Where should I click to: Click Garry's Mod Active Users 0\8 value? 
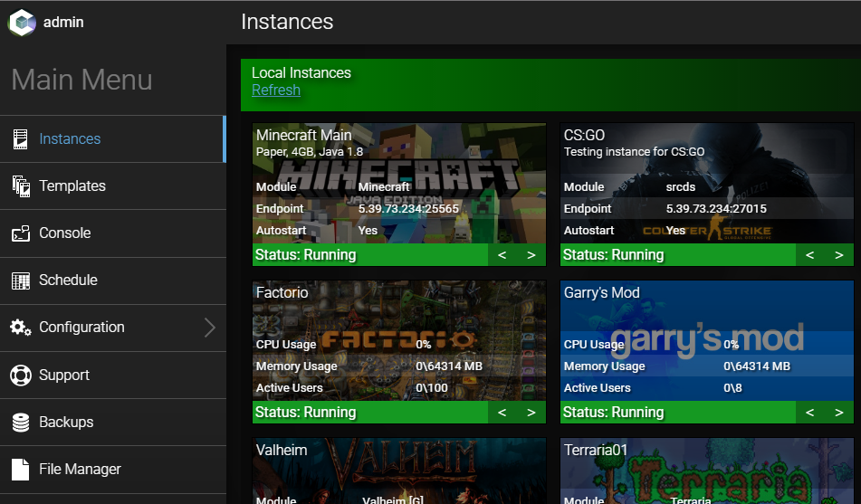click(732, 388)
